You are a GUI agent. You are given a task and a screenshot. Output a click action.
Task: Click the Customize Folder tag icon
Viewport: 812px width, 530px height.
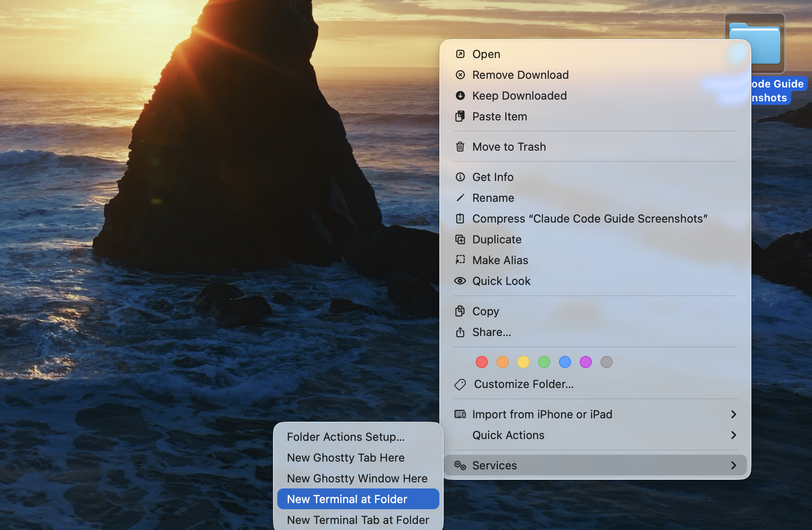[460, 384]
